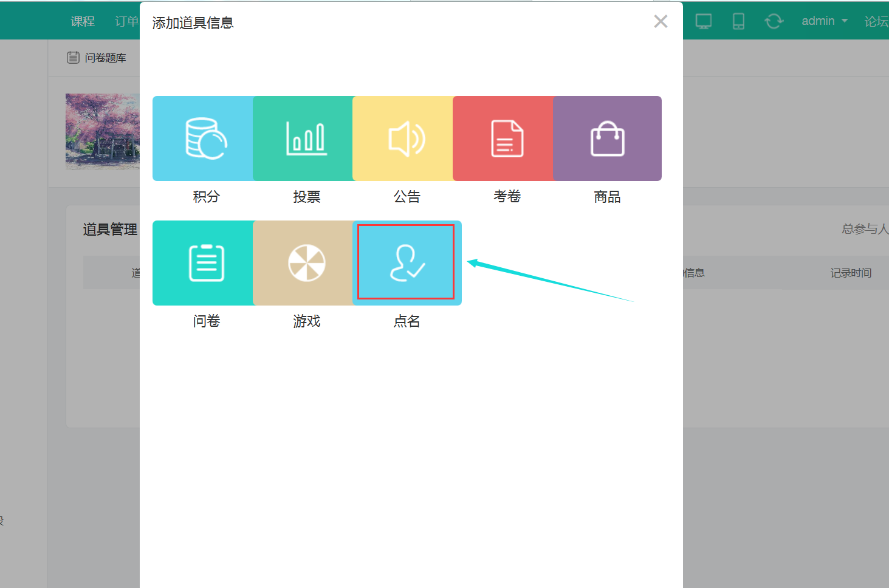889x588 pixels.
Task: Pick the 游戏 game wheel icon
Action: click(x=306, y=263)
